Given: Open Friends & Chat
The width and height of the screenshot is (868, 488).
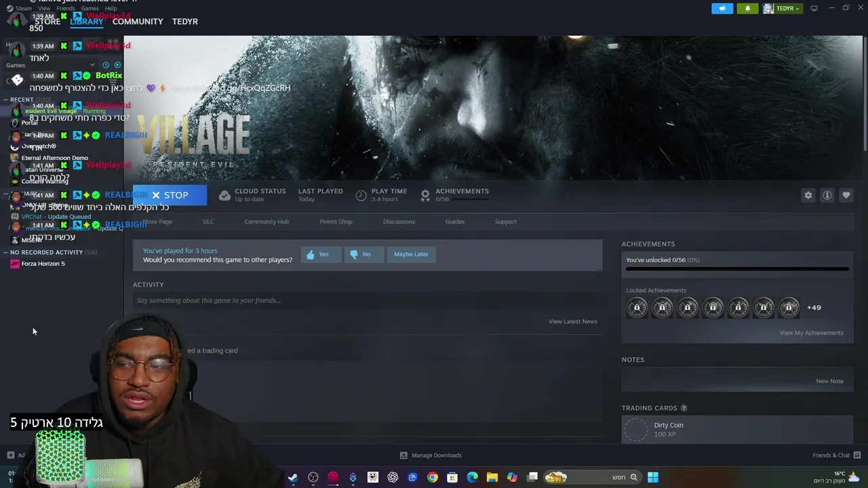Looking at the screenshot, I should coord(836,455).
